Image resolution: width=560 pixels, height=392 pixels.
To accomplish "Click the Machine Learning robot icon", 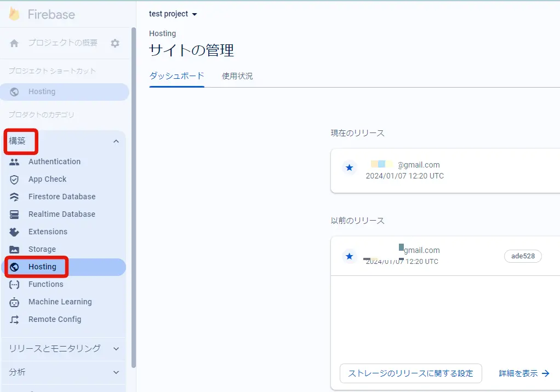I will click(14, 302).
